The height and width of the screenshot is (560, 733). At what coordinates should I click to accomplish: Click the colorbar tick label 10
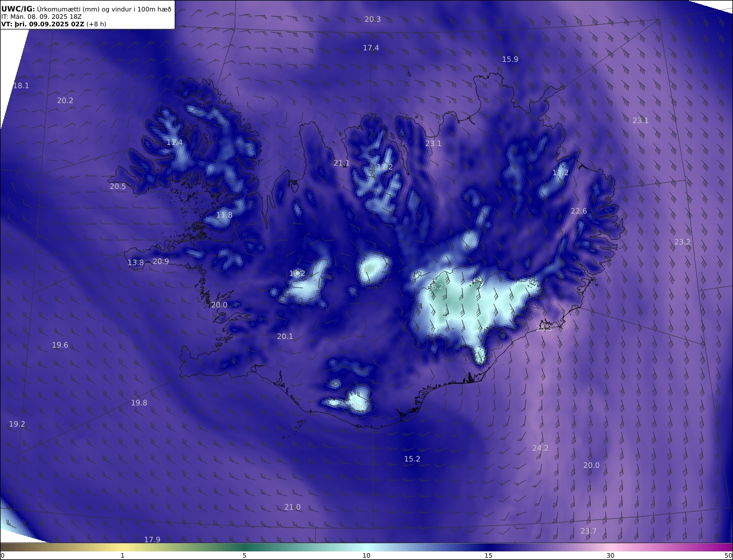[366, 555]
